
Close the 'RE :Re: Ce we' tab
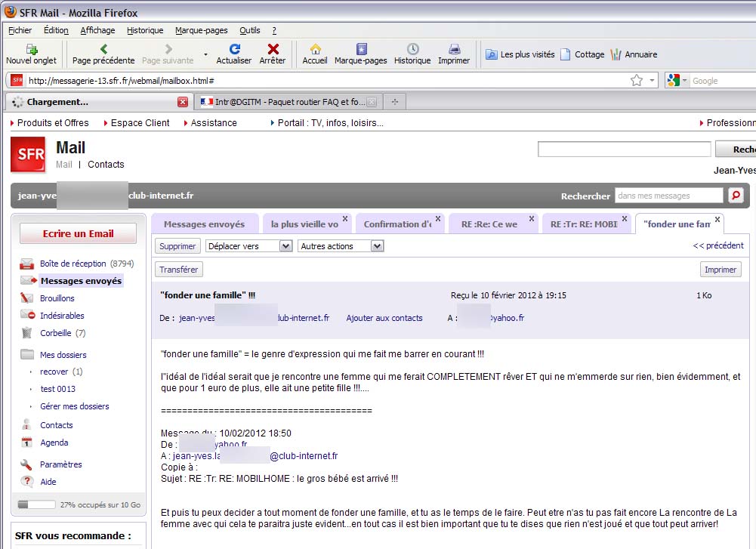point(532,219)
